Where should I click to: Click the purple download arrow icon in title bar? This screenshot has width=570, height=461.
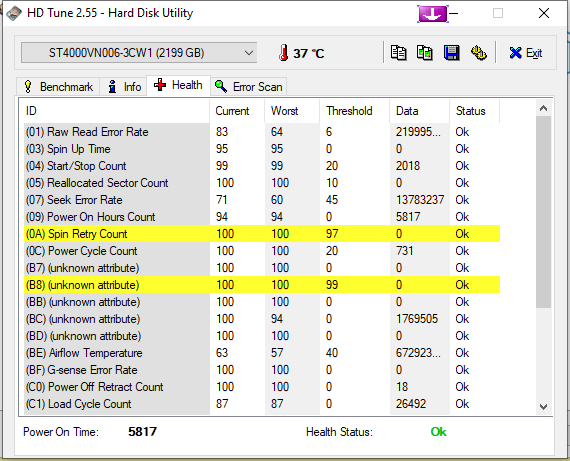(x=433, y=14)
